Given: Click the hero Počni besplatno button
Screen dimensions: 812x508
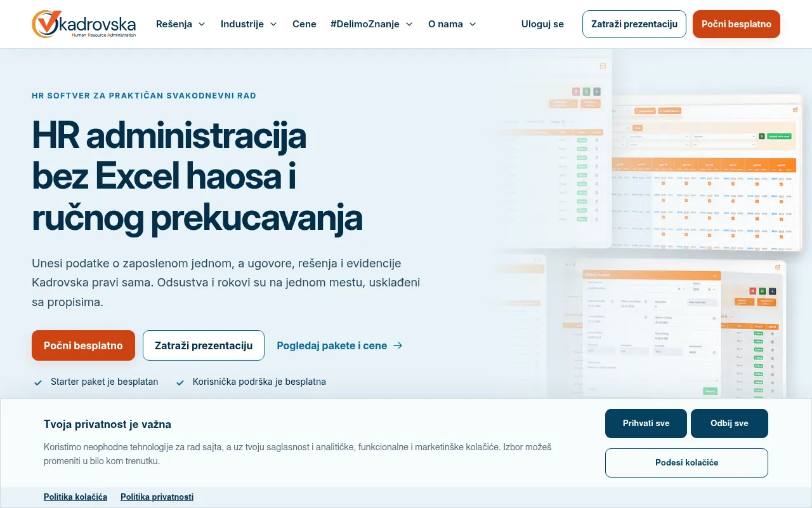Looking at the screenshot, I should point(83,345).
